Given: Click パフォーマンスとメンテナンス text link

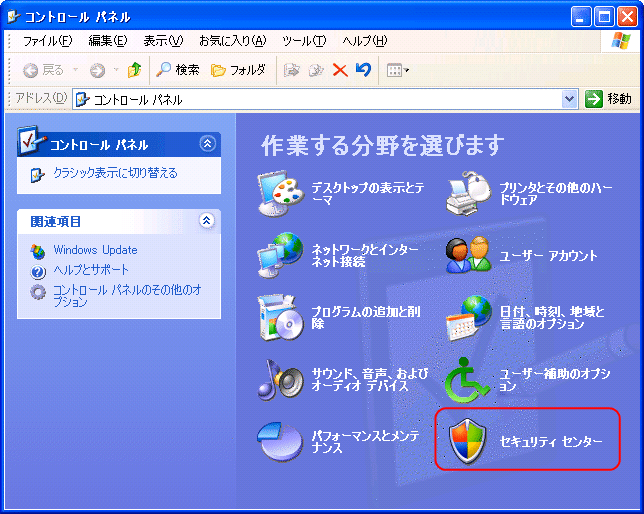Looking at the screenshot, I should pos(365,442).
